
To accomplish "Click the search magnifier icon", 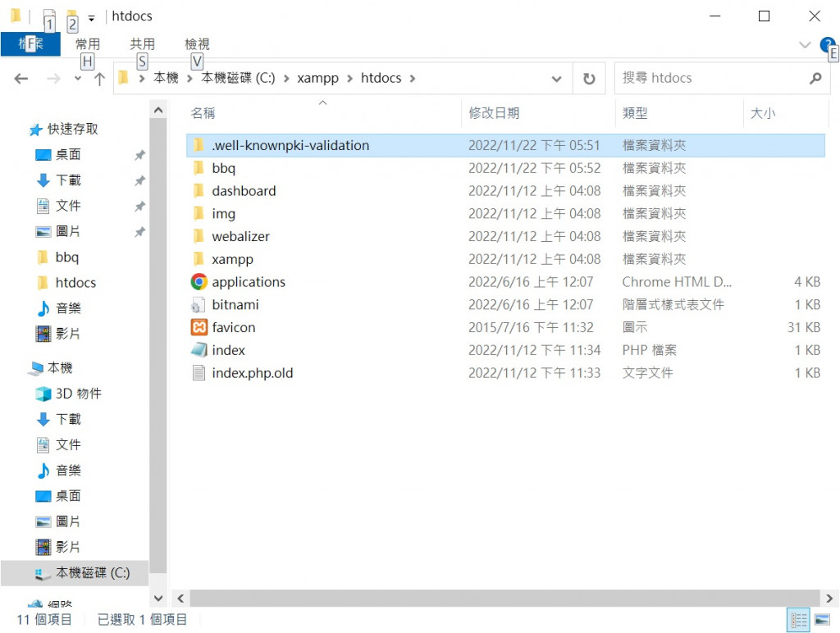I will [815, 78].
